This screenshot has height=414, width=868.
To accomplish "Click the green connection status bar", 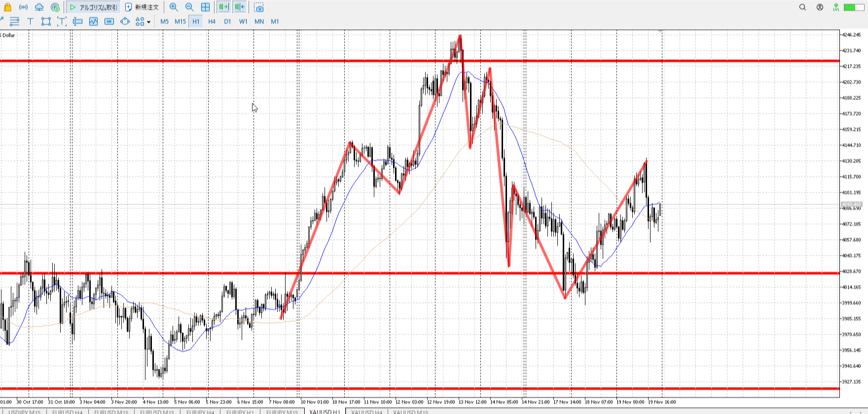I will pyautogui.click(x=850, y=7).
